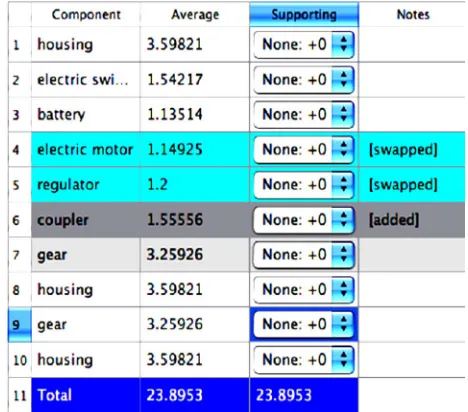
Task: Select row number 10 header
Action: 20,360
